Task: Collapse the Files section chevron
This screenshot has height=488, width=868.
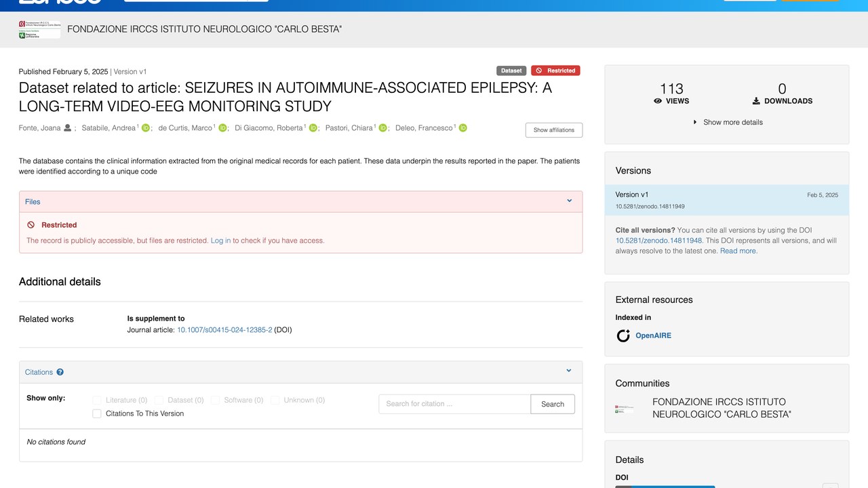Action: click(570, 201)
